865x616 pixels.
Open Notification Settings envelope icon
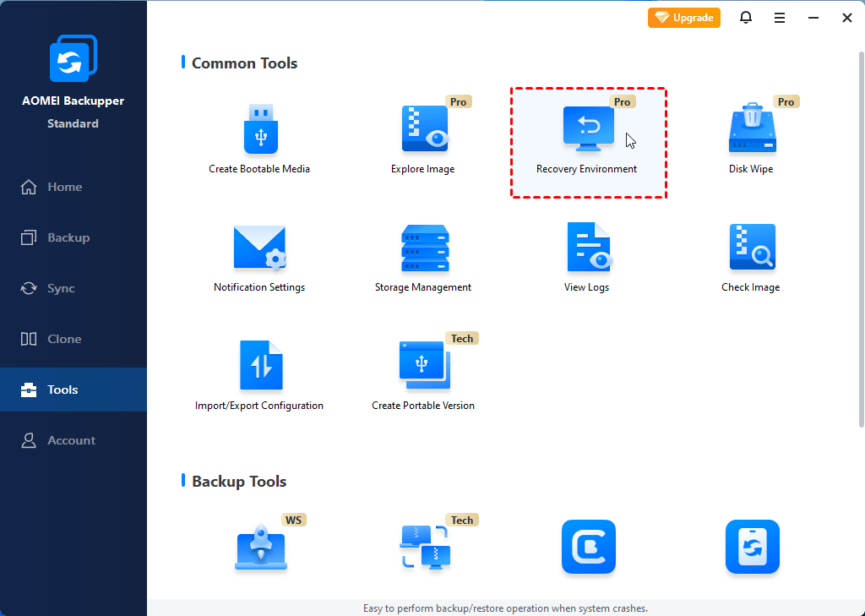pyautogui.click(x=260, y=248)
